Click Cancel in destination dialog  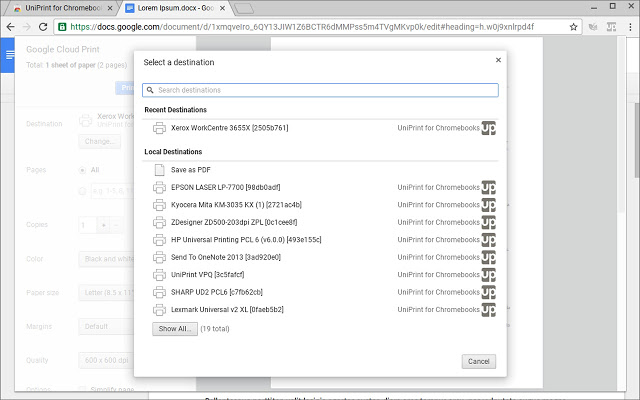[x=479, y=362]
